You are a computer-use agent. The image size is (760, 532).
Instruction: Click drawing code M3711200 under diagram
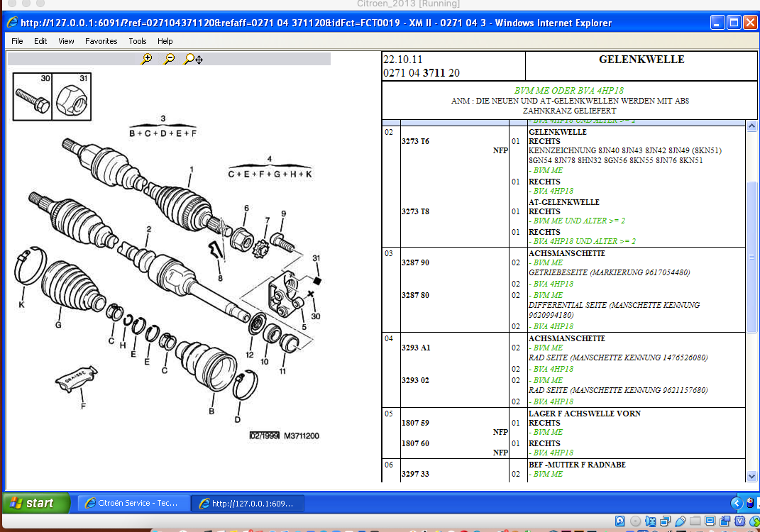coord(301,436)
